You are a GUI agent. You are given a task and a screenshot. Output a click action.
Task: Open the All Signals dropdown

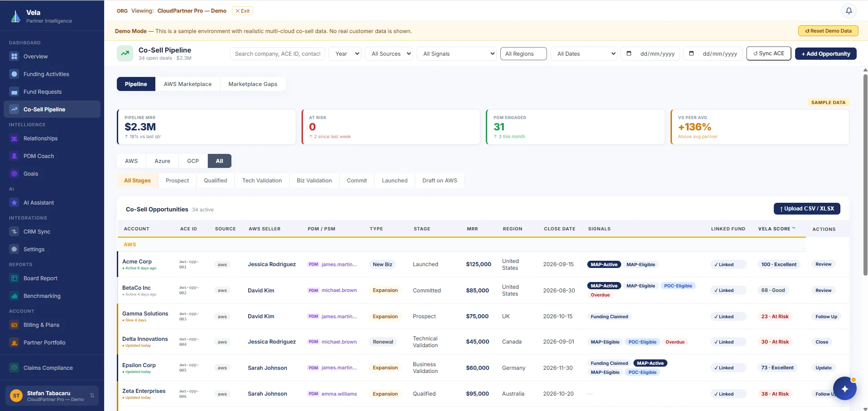tap(456, 54)
